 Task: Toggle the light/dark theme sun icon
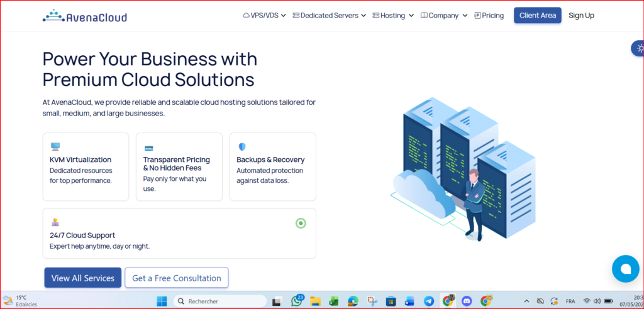(x=640, y=48)
